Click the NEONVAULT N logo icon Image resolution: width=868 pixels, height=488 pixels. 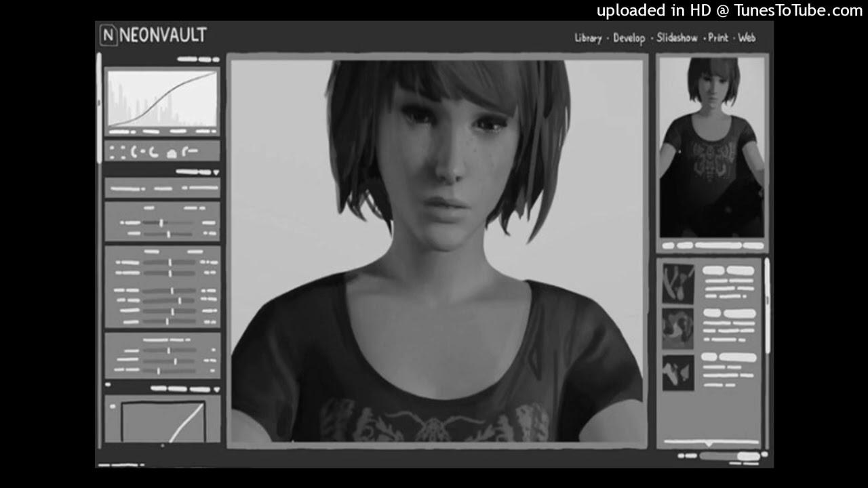108,35
